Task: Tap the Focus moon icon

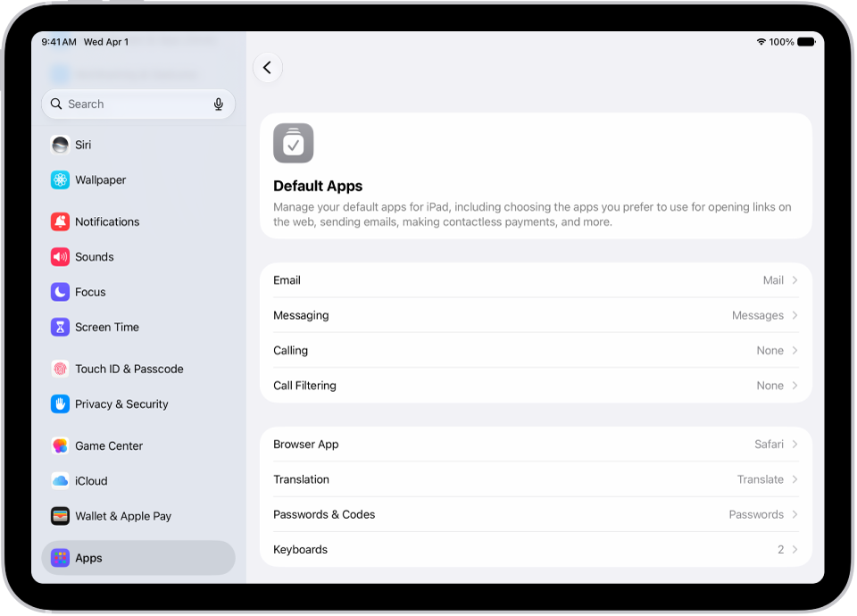Action: [60, 292]
